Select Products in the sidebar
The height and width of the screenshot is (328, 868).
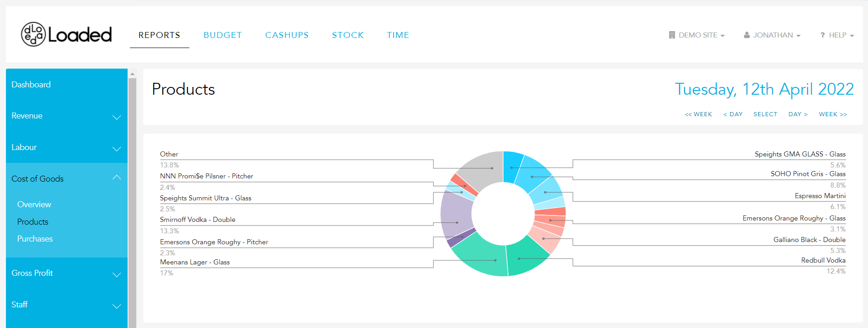click(x=33, y=222)
